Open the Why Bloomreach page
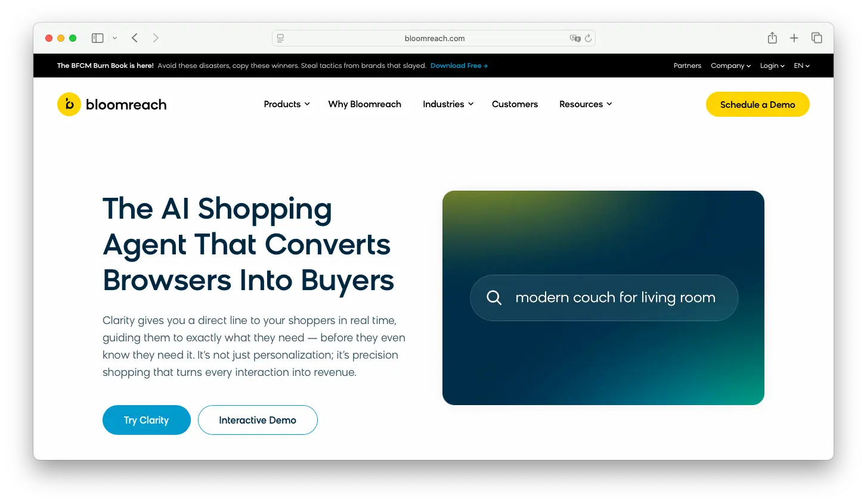This screenshot has height=504, width=867. (x=364, y=104)
